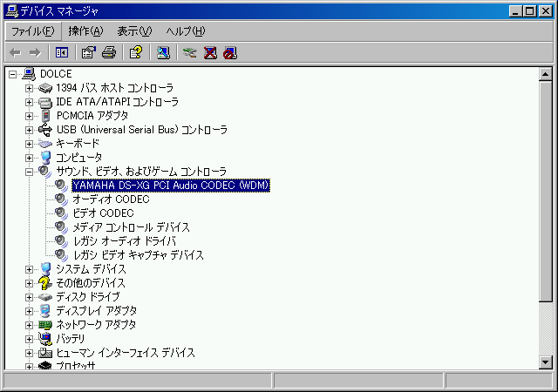This screenshot has width=558, height=392.
Task: Collapse the サウンド、ビデオ、およびゲーム コントローラ node
Action: click(29, 172)
